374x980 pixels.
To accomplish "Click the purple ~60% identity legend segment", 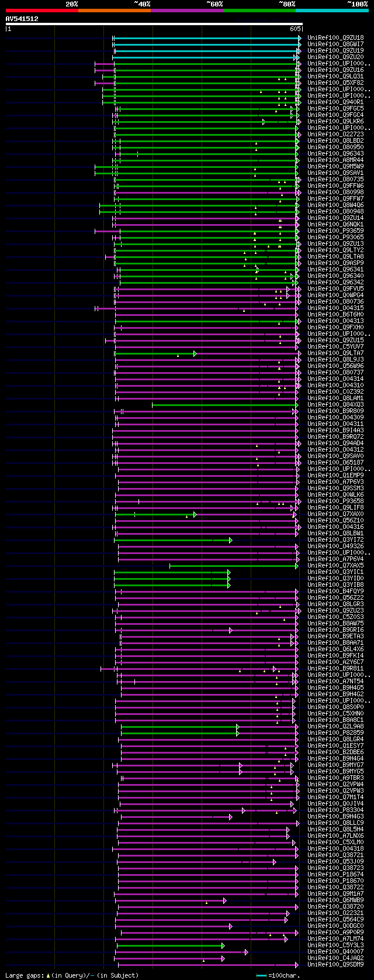I will (186, 10).
